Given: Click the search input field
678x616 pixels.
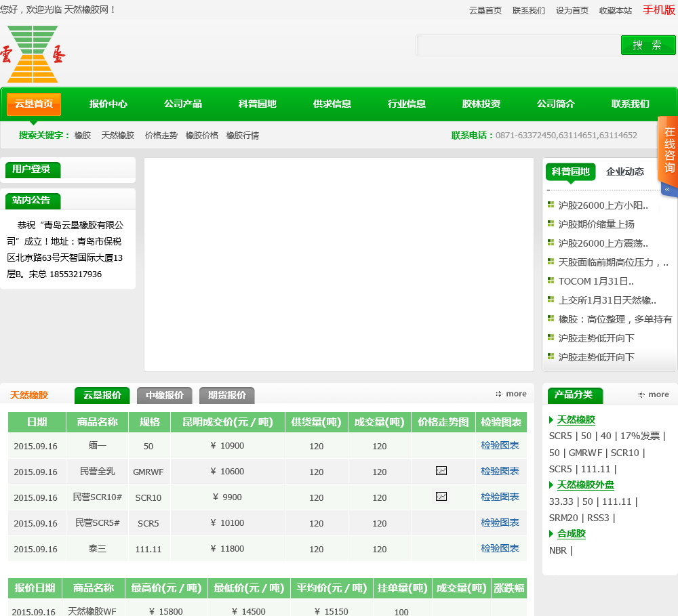Looking at the screenshot, I should tap(519, 45).
